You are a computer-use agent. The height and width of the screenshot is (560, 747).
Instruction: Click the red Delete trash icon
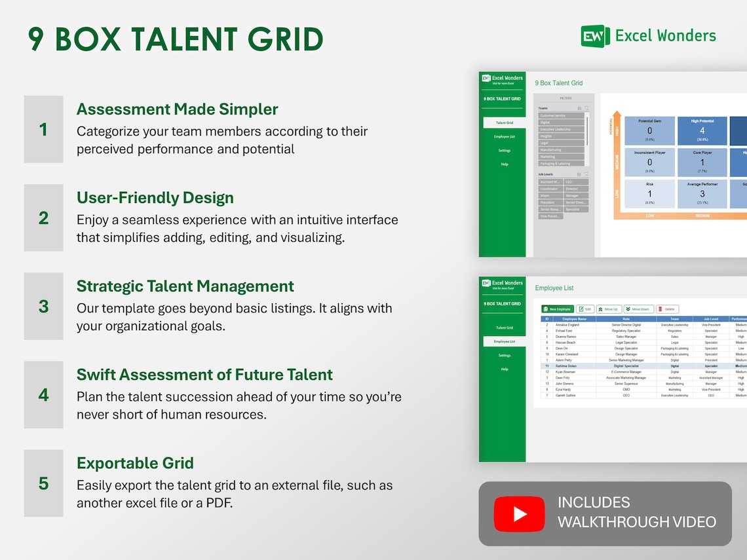point(659,308)
